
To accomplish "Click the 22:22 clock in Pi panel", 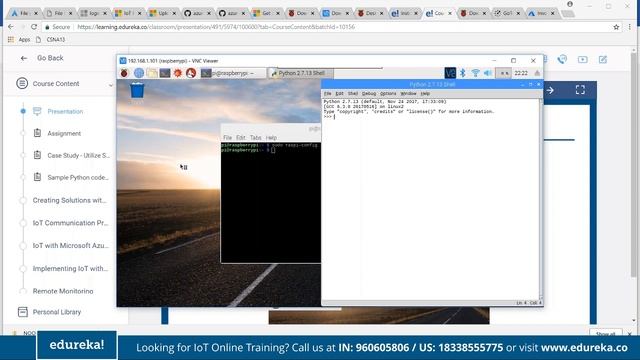I will point(521,73).
